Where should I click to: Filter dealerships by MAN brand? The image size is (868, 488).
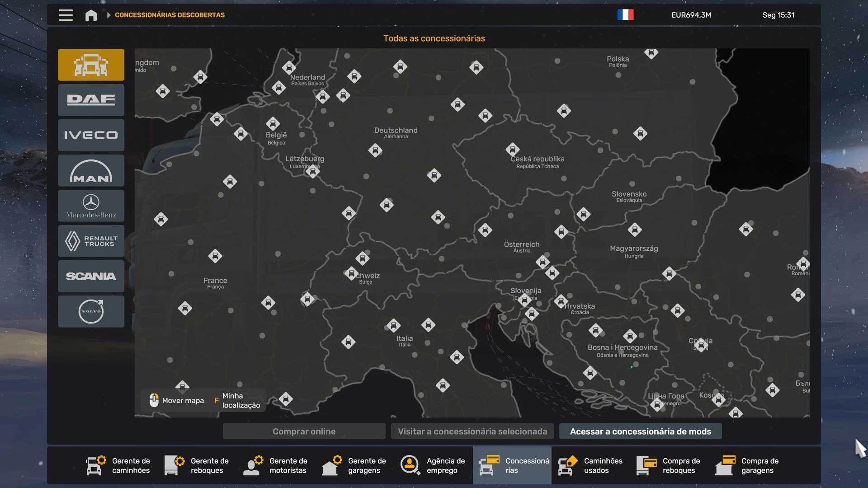coord(91,171)
